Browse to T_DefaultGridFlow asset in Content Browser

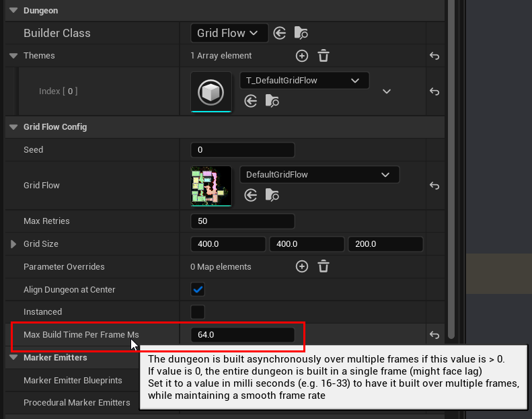[272, 101]
